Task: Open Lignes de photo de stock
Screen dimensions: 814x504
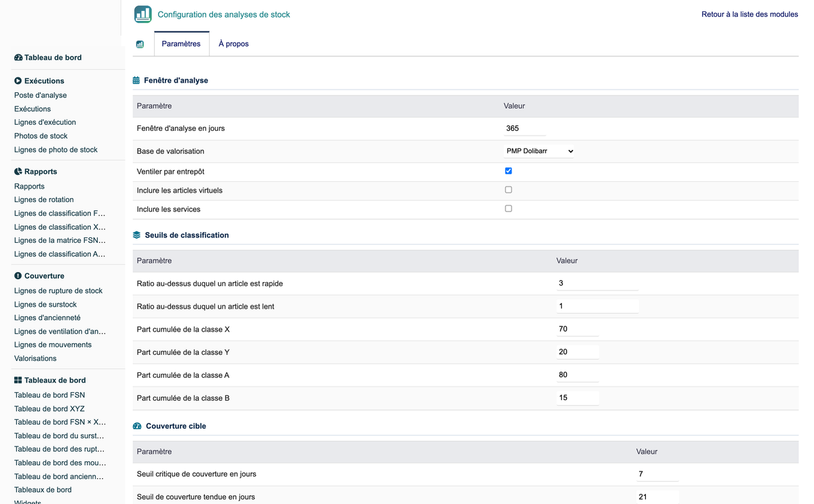Action: point(56,150)
